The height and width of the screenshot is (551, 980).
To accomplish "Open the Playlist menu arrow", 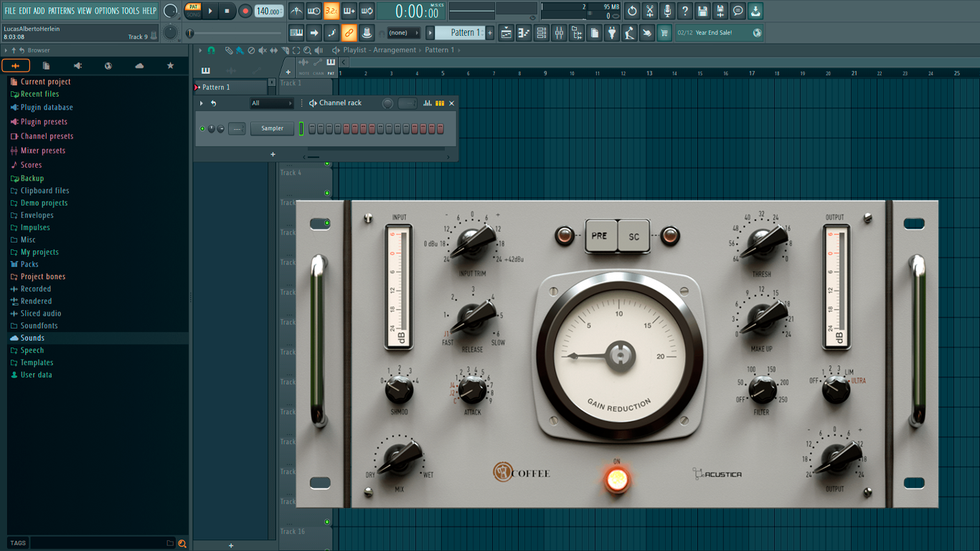I will tap(200, 50).
